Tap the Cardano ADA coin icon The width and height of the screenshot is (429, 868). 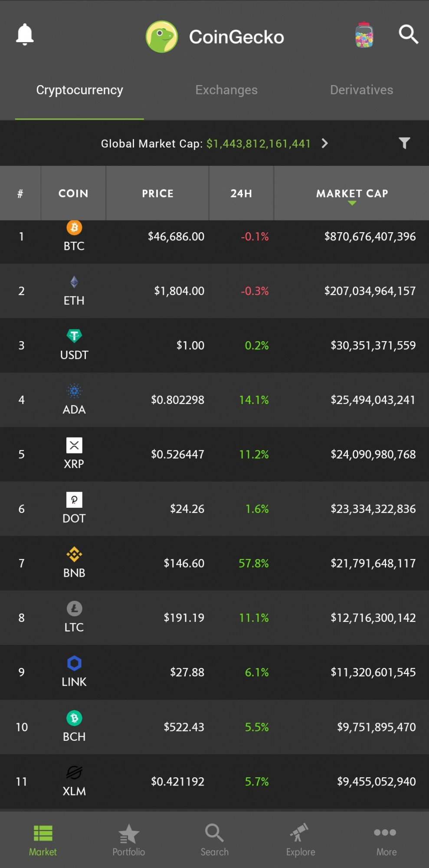point(74,391)
